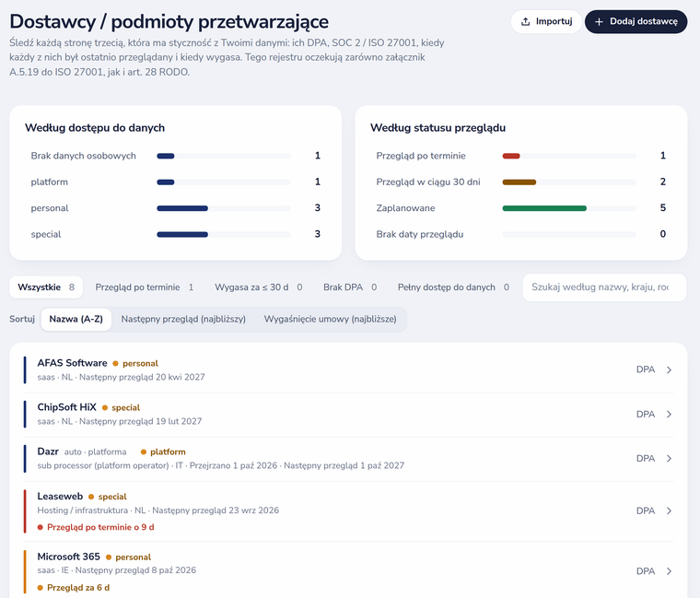Click the auto · platforma label on Dazr
The height and width of the screenshot is (598, 700).
(95, 452)
